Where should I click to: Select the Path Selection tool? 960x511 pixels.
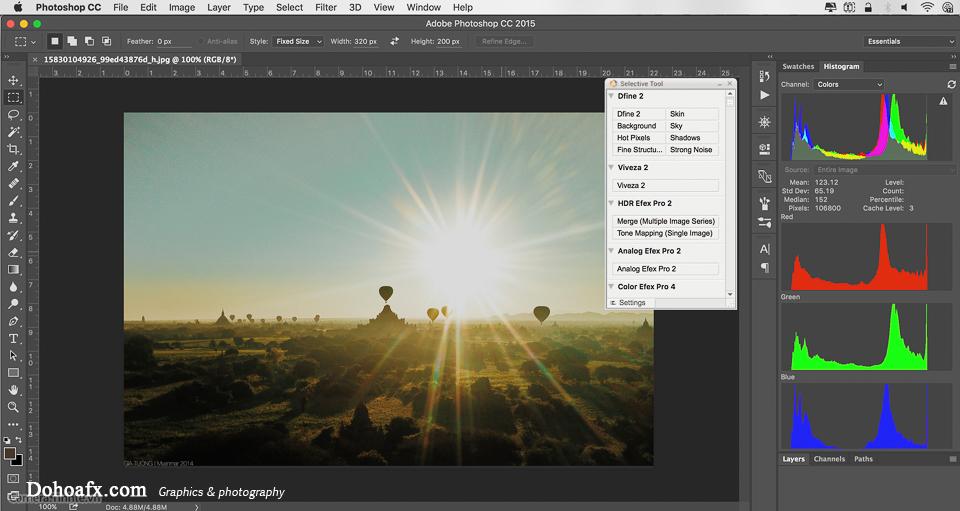(x=13, y=356)
